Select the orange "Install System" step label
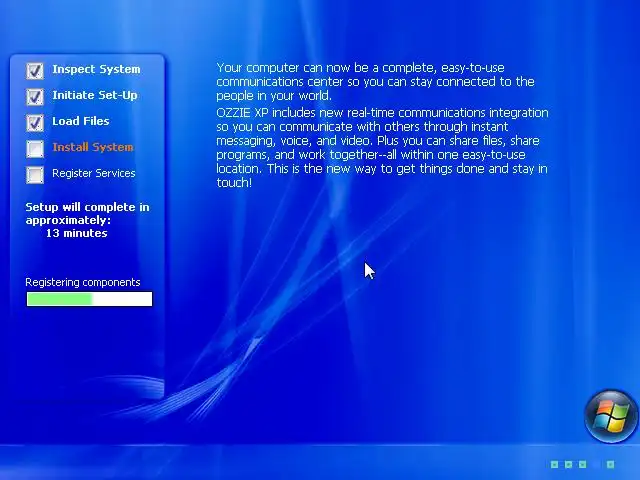This screenshot has height=480, width=640. coord(93,147)
